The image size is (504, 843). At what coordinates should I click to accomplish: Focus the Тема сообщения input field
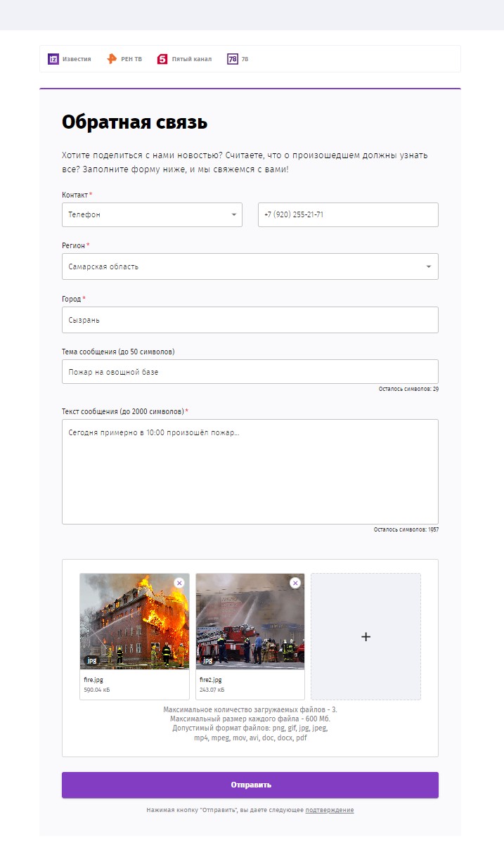point(250,371)
